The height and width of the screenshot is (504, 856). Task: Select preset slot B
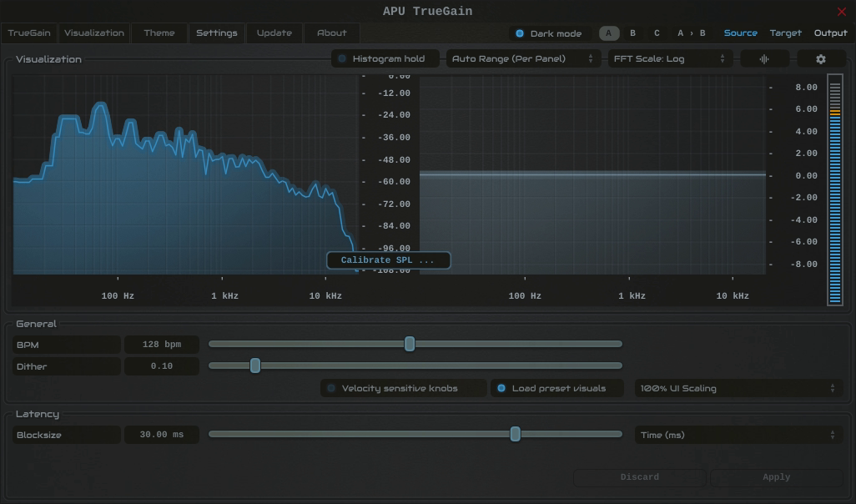tap(632, 33)
